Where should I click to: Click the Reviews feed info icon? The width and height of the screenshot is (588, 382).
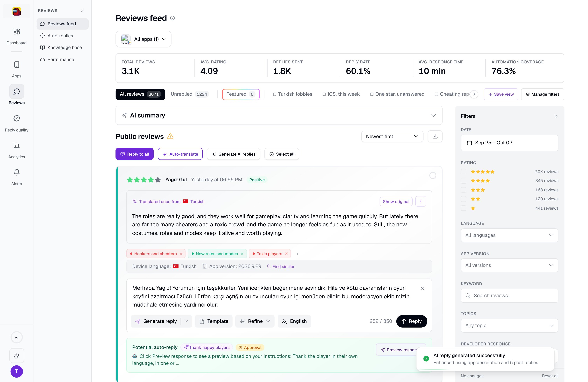click(172, 18)
